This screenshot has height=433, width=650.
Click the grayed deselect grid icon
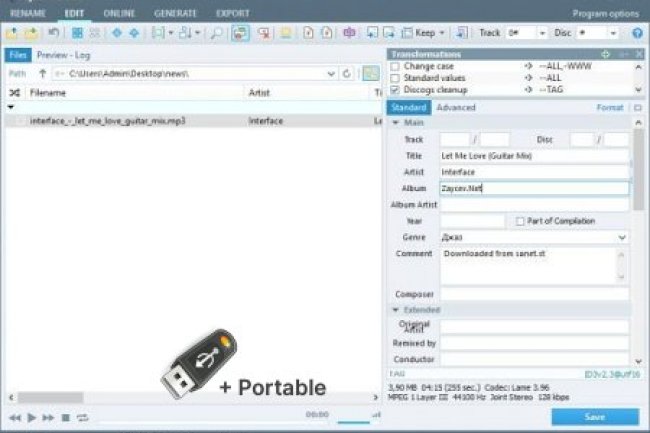tap(95, 33)
